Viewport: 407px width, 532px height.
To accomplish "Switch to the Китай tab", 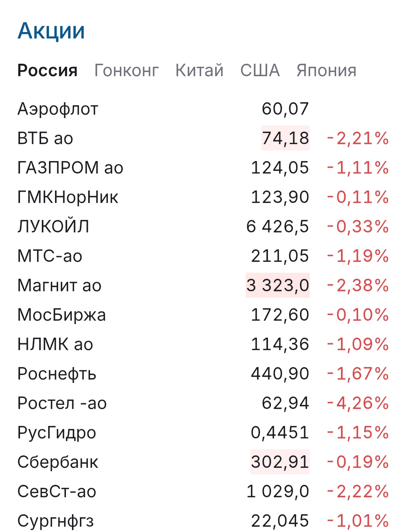I will point(199,71).
